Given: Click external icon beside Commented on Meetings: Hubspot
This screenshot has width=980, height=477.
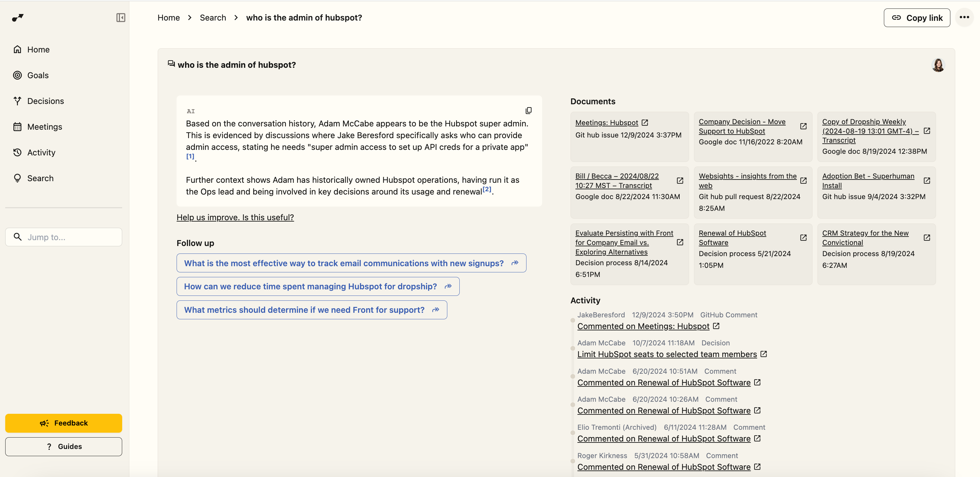Looking at the screenshot, I should coord(715,326).
